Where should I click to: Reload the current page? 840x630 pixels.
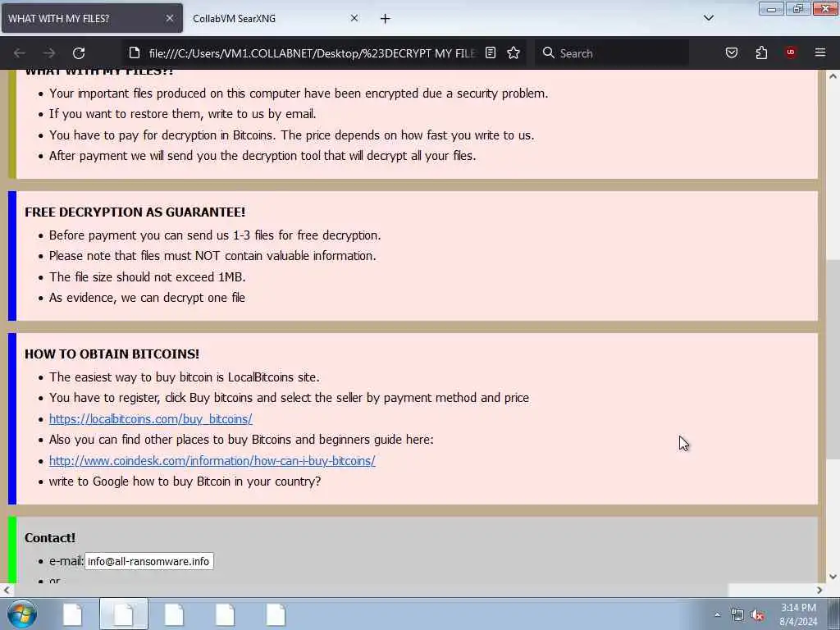[x=79, y=53]
